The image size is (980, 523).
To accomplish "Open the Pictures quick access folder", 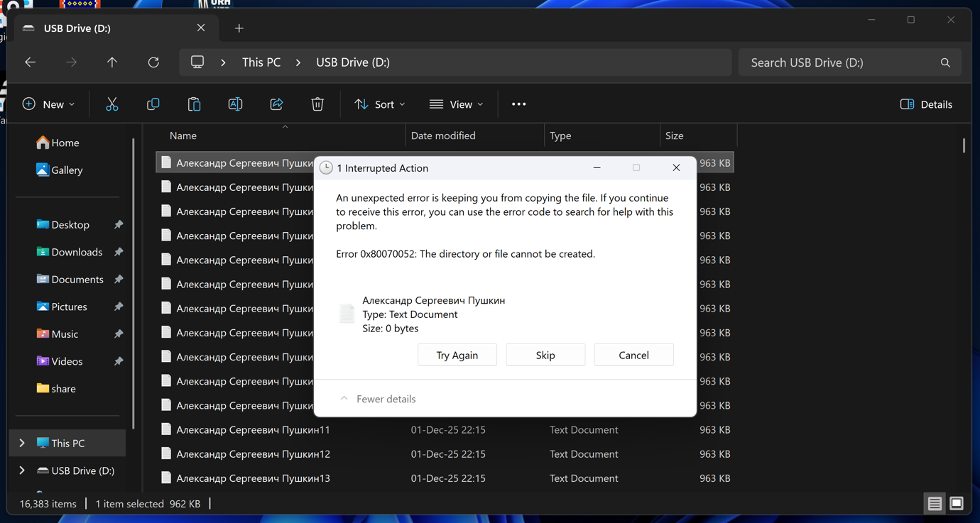I will point(61,307).
